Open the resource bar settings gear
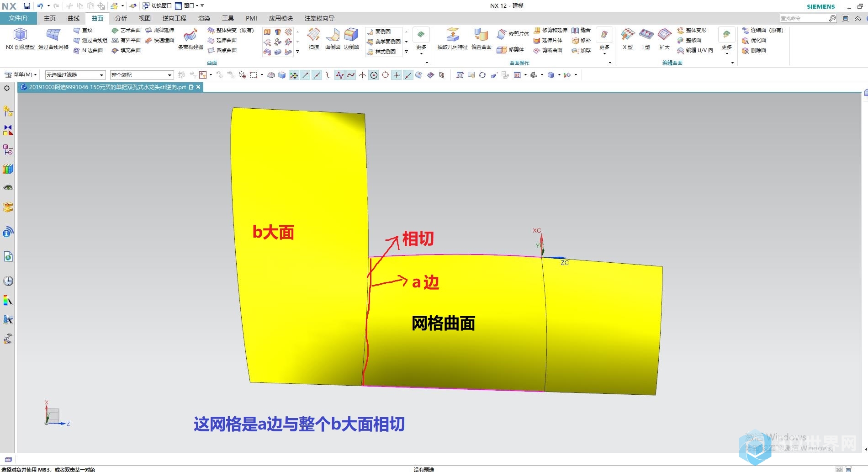The image size is (868, 472). point(7,88)
